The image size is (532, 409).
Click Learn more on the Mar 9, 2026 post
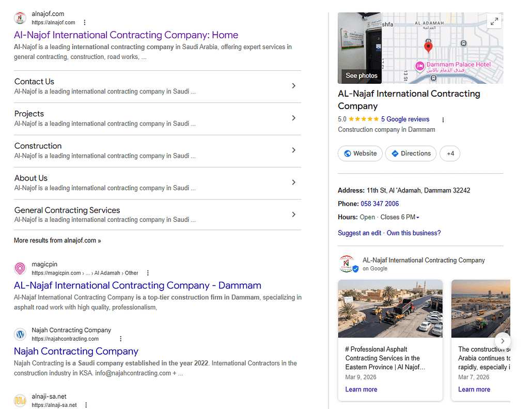[x=361, y=390]
